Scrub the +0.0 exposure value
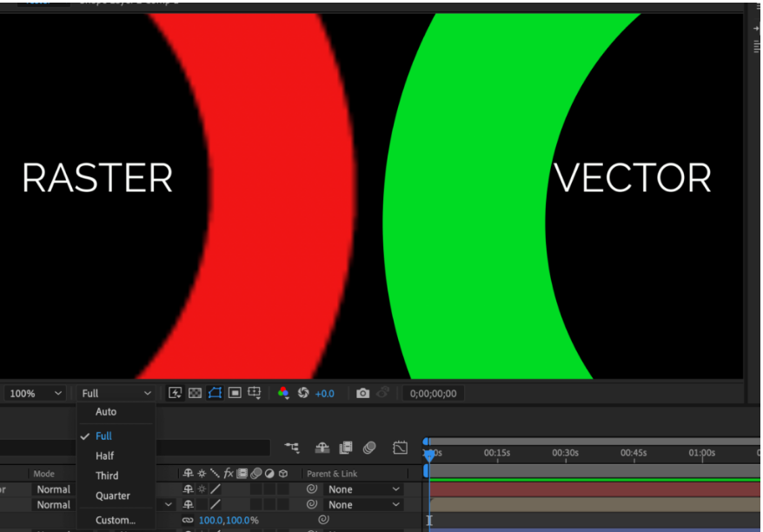Screen dimensions: 763x532 [324, 393]
